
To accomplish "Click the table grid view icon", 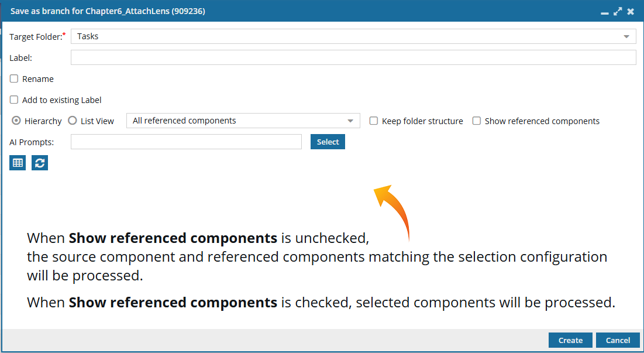I will click(x=18, y=163).
